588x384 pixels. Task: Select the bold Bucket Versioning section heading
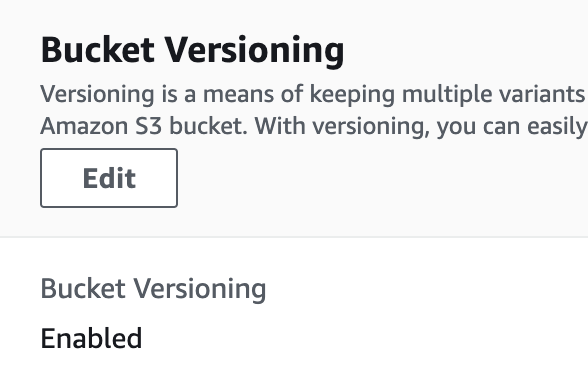(192, 51)
